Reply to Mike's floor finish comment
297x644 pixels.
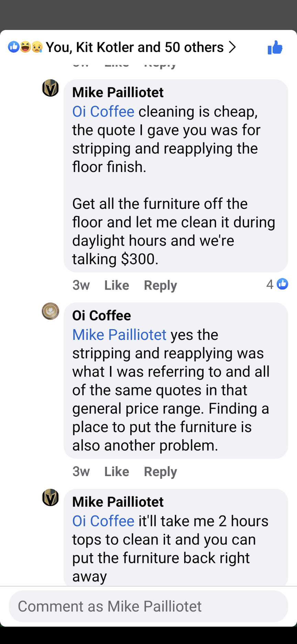coord(160,285)
